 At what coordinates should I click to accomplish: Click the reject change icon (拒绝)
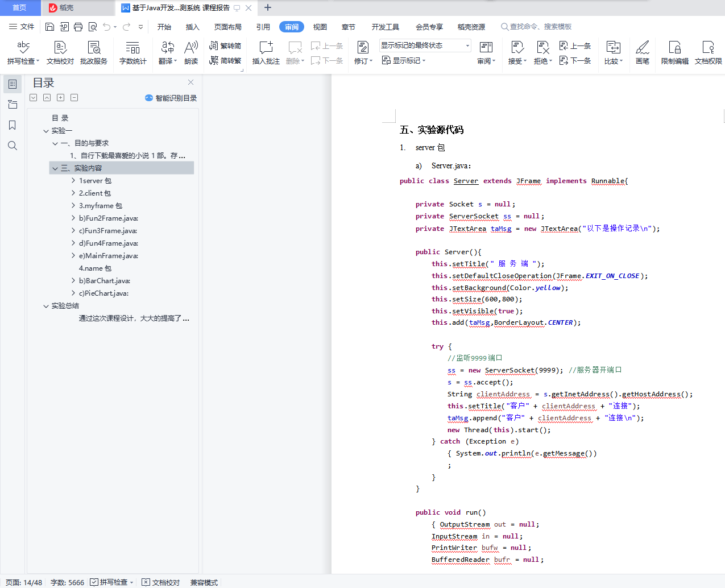pyautogui.click(x=542, y=52)
